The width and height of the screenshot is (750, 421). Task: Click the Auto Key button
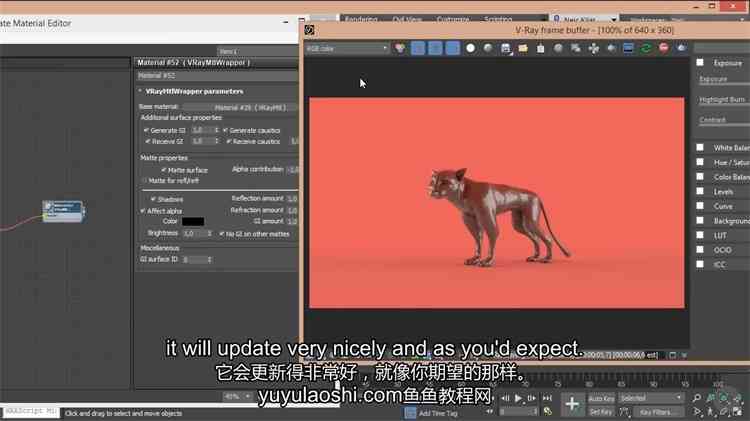coord(601,399)
